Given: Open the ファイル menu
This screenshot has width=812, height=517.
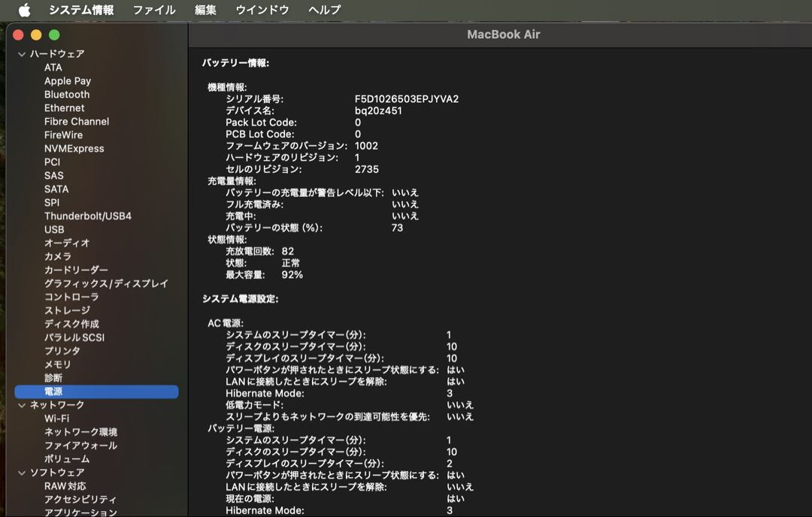Looking at the screenshot, I should [153, 10].
